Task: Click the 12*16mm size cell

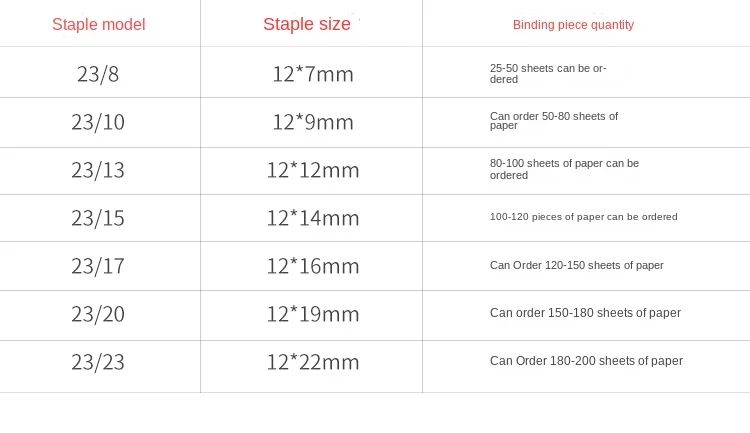Action: pyautogui.click(x=313, y=266)
